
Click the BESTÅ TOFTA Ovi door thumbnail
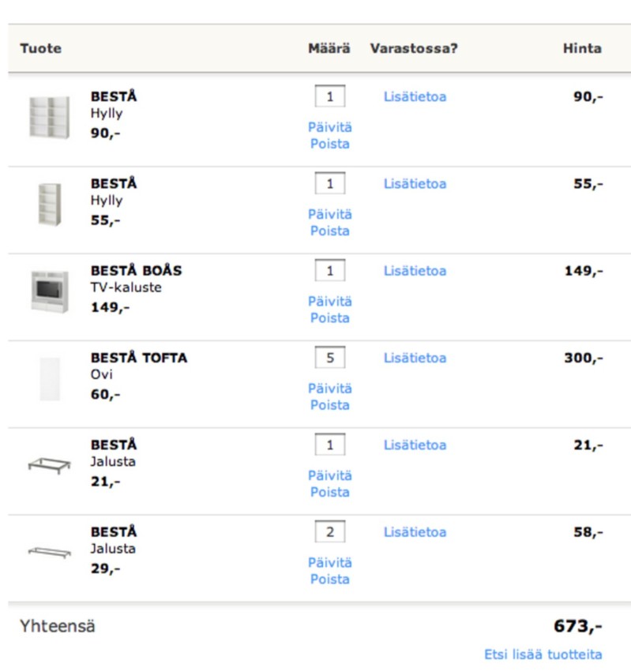tap(50, 379)
